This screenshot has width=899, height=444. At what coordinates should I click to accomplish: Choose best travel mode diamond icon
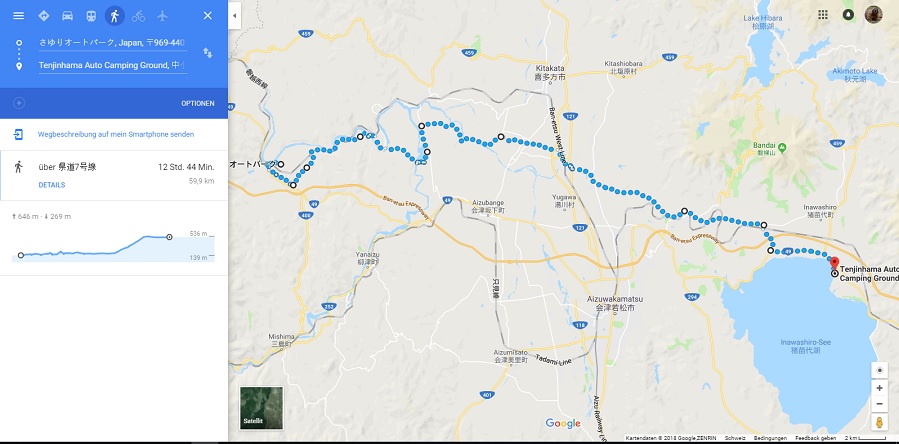coord(44,15)
